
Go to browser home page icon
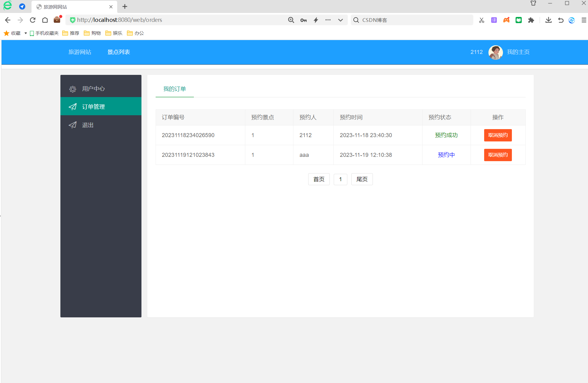click(x=45, y=20)
